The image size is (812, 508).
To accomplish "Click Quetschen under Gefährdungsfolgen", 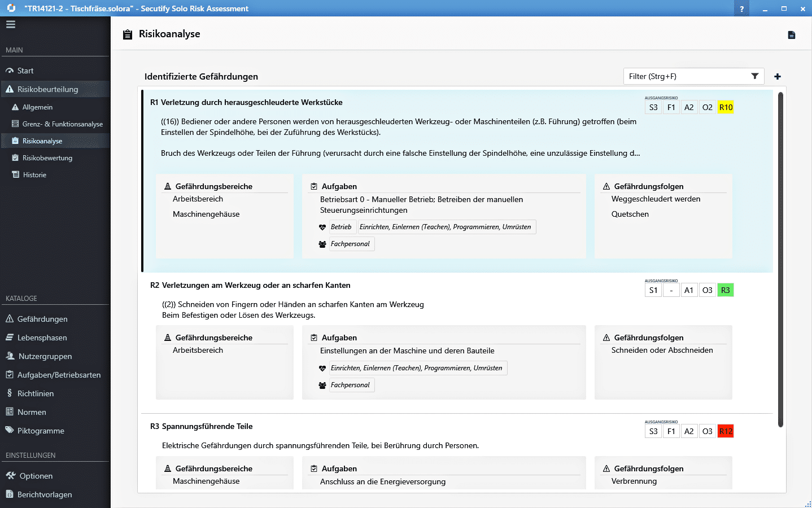I will click(630, 214).
